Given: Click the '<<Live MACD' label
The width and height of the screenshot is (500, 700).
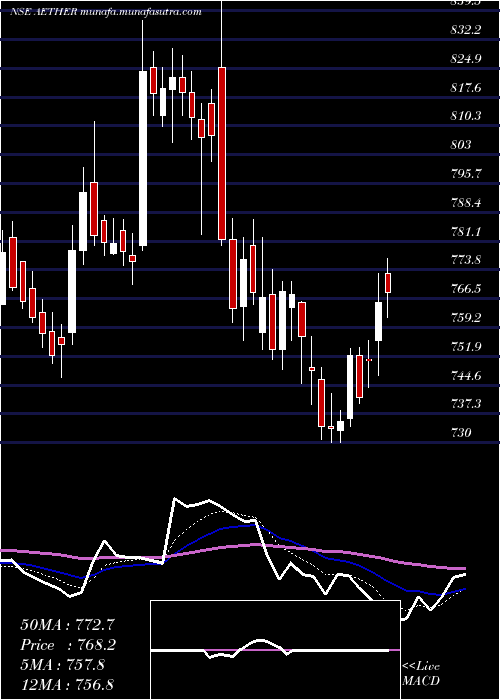Looking at the screenshot, I should click(x=421, y=673).
